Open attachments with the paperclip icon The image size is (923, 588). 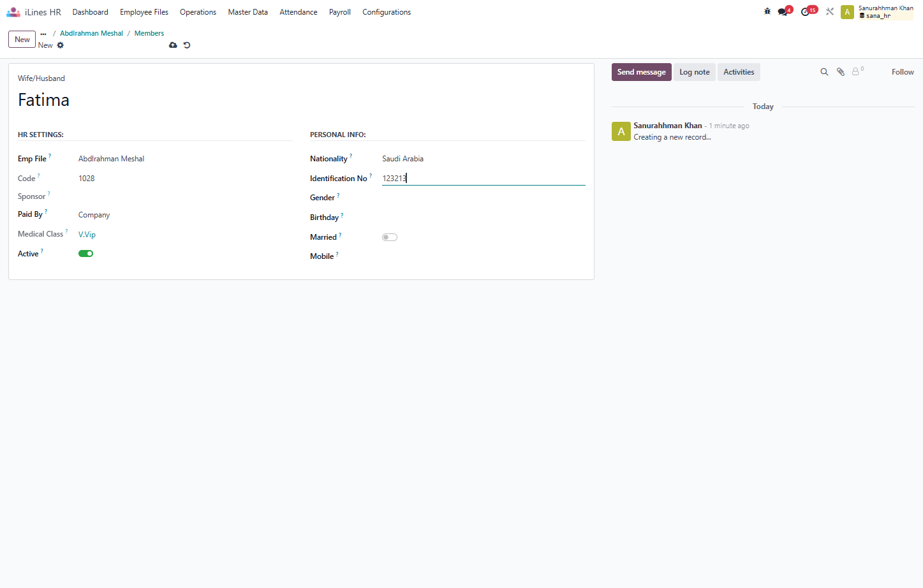pyautogui.click(x=841, y=72)
